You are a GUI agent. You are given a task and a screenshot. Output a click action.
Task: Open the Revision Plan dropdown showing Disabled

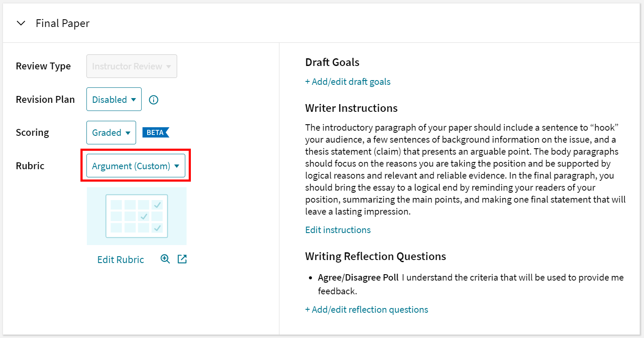[x=113, y=99]
